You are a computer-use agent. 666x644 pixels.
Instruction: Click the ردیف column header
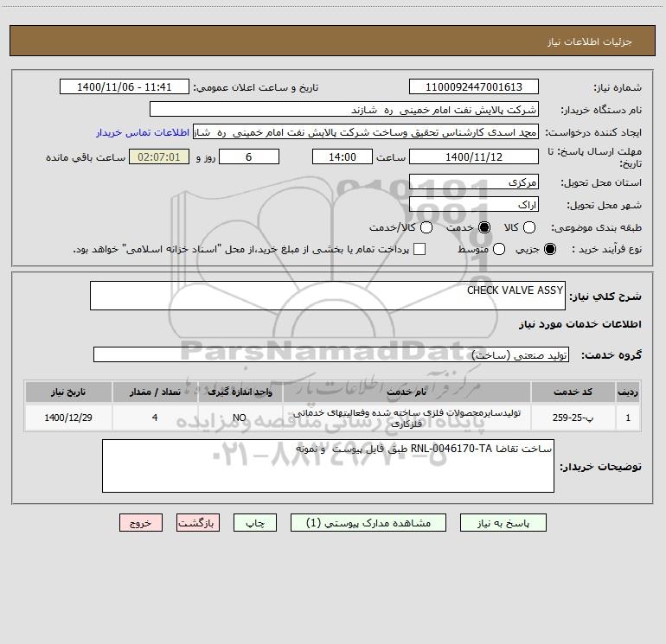point(628,392)
